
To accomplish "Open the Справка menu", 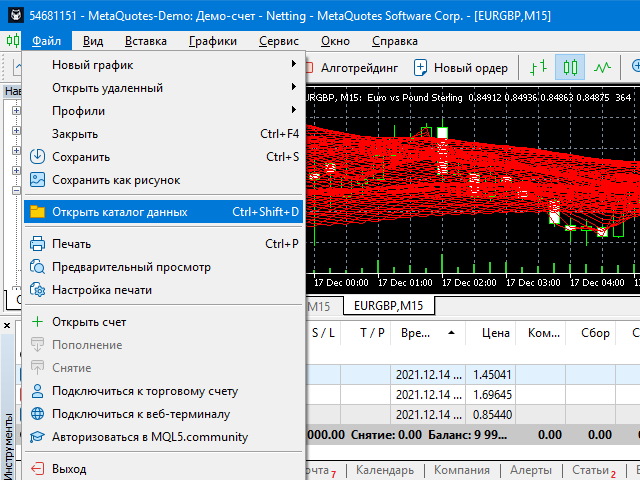I will (x=395, y=41).
